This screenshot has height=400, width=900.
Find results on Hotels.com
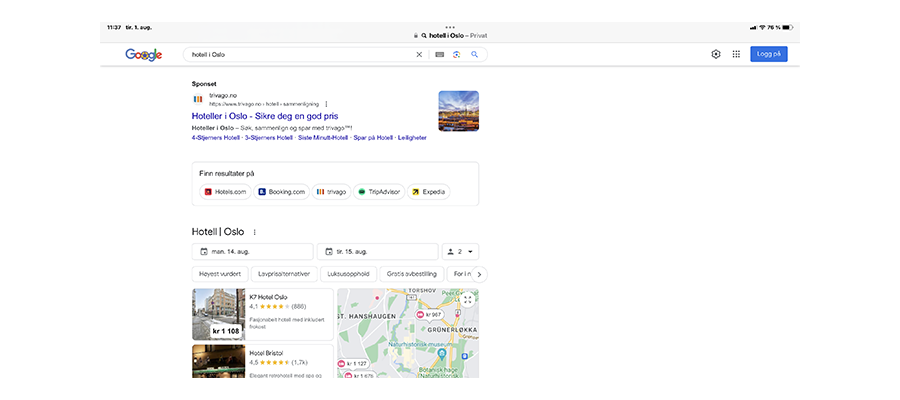pyautogui.click(x=226, y=192)
